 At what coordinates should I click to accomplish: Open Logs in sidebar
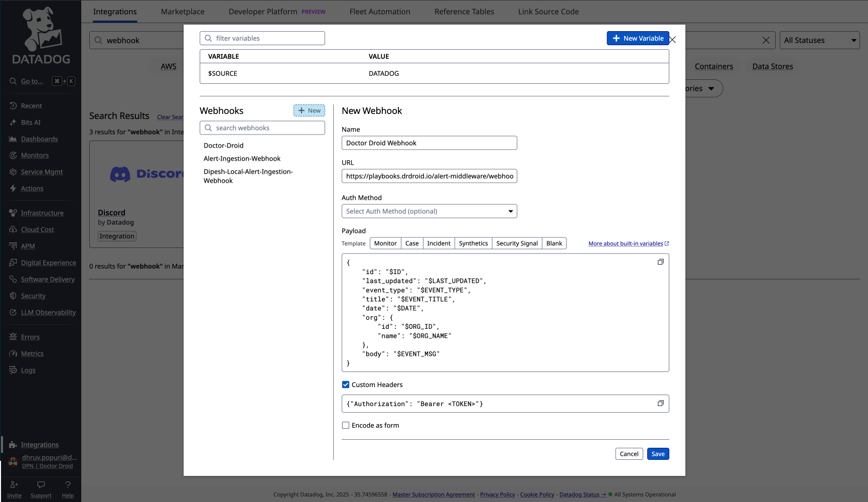coord(28,370)
